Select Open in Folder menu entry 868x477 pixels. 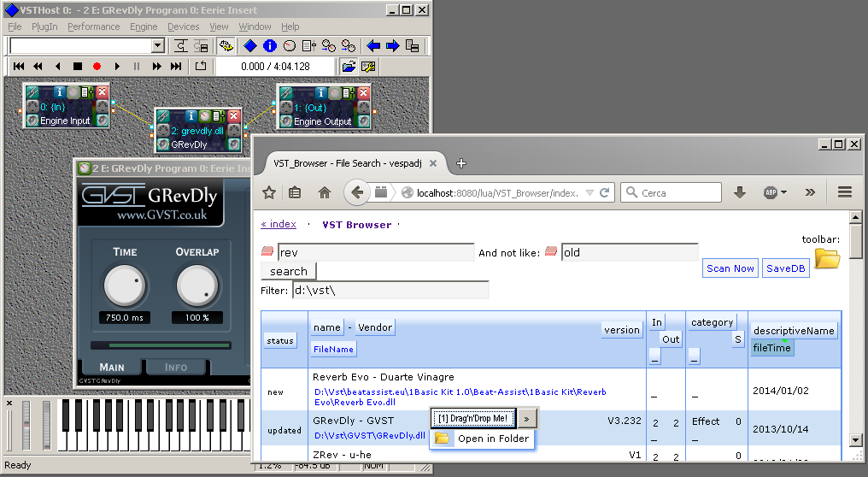click(x=482, y=439)
